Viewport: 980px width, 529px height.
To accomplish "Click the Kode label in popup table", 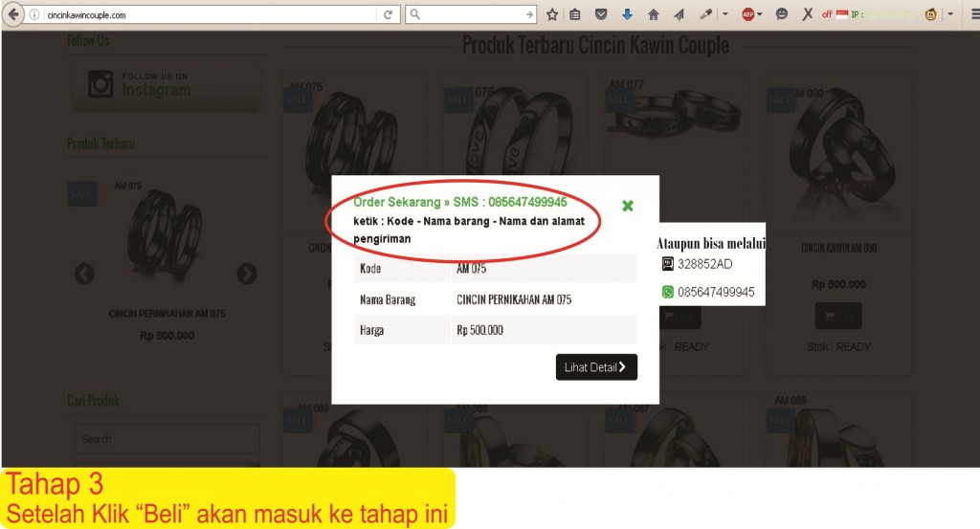I will click(370, 269).
